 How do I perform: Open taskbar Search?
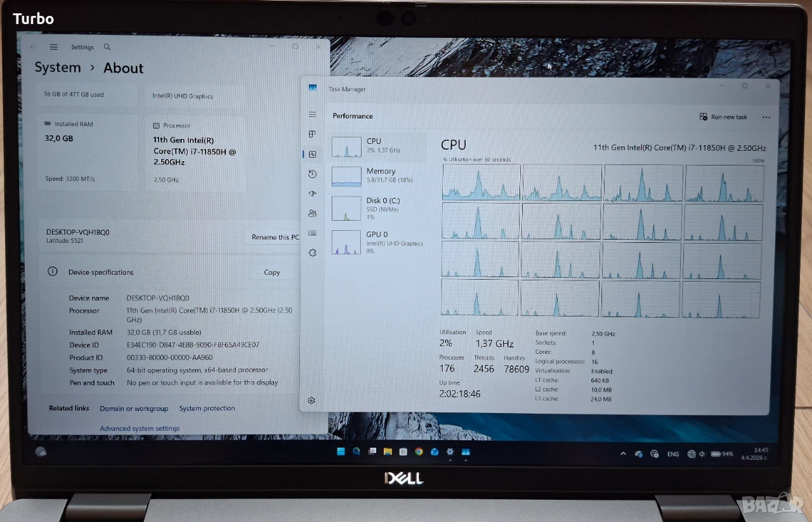pos(357,452)
